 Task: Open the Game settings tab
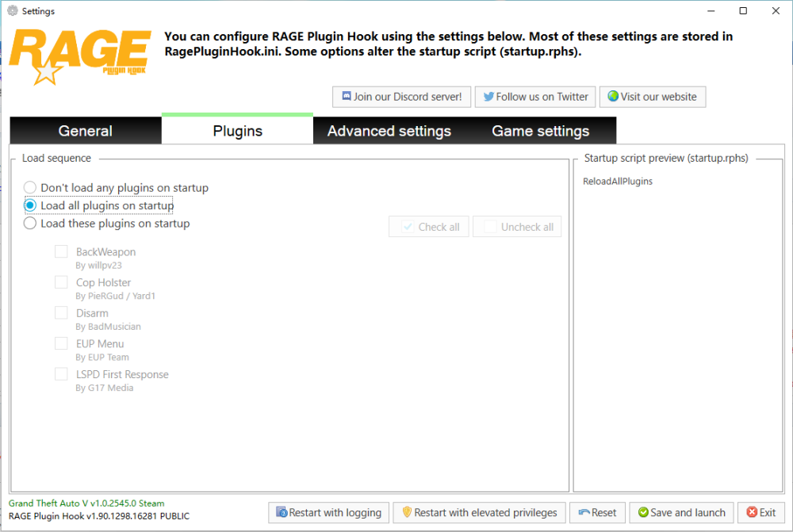click(540, 131)
